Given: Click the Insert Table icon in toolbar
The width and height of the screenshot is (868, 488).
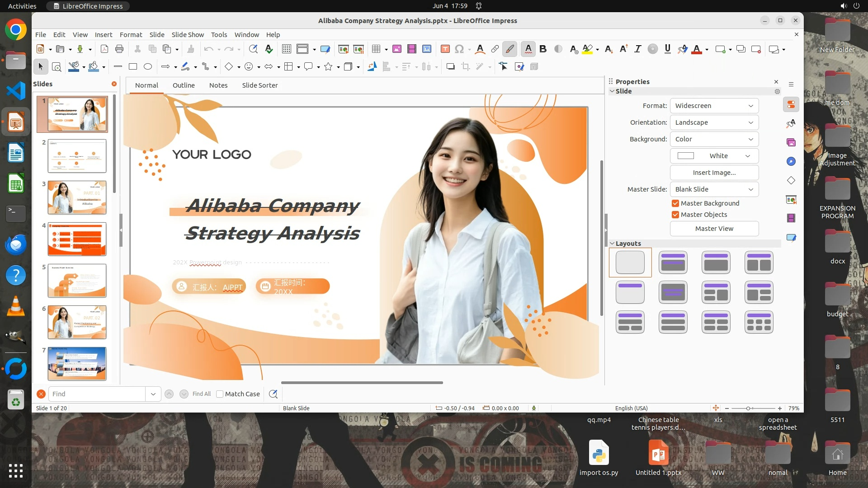Looking at the screenshot, I should pyautogui.click(x=376, y=49).
